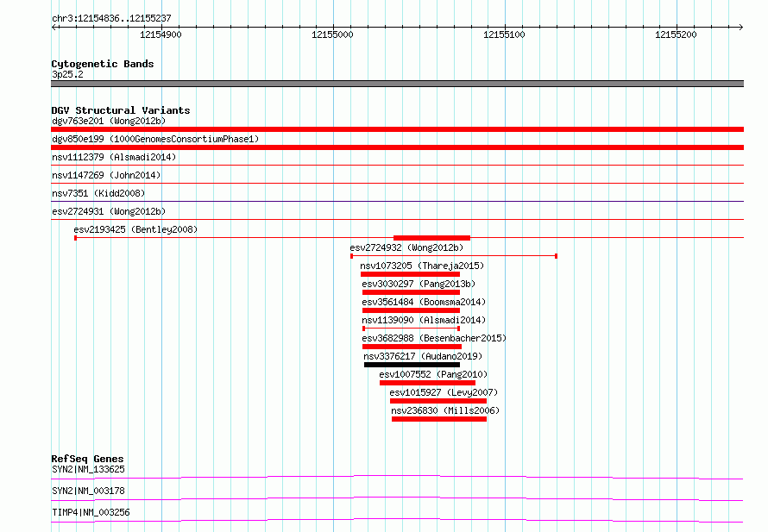The width and height of the screenshot is (768, 532).
Task: Open variant nsv1147269 (John2014)
Action: pyautogui.click(x=106, y=175)
